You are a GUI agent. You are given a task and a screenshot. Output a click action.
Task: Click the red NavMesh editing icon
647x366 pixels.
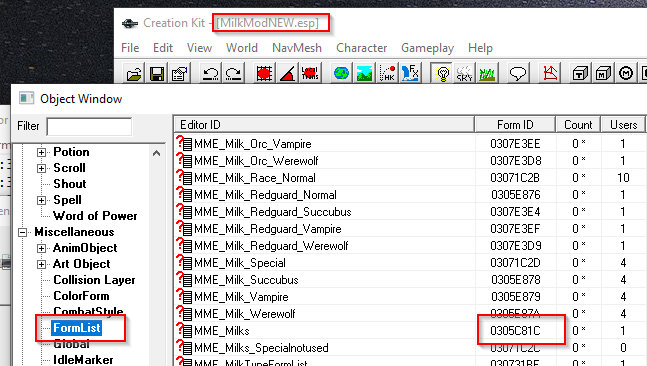click(550, 74)
